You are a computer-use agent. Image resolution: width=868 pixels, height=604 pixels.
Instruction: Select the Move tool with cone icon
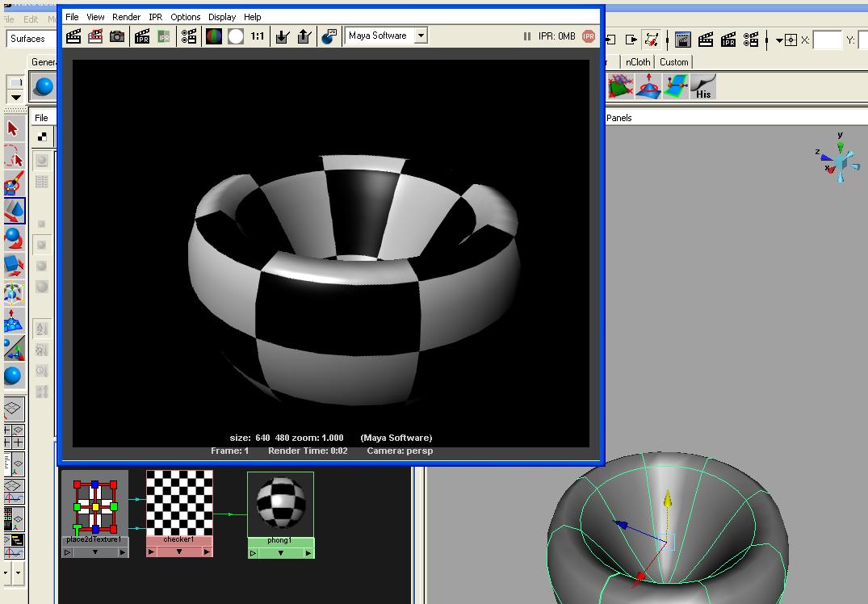pyautogui.click(x=14, y=211)
